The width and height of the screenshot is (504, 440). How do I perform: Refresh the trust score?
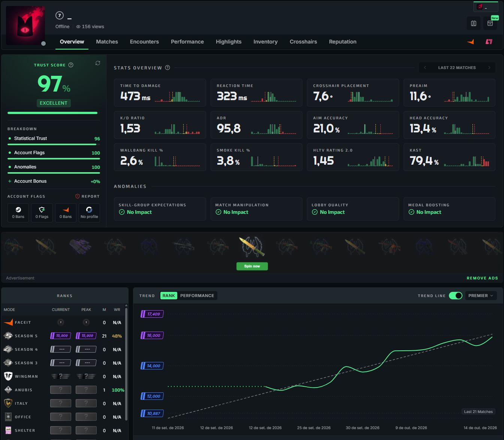(x=98, y=63)
